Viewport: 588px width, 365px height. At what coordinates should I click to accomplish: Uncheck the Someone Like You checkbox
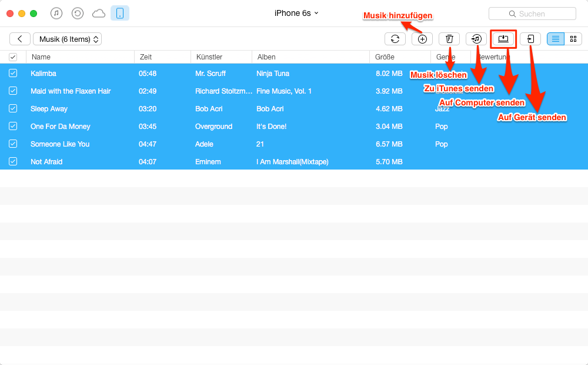13,144
